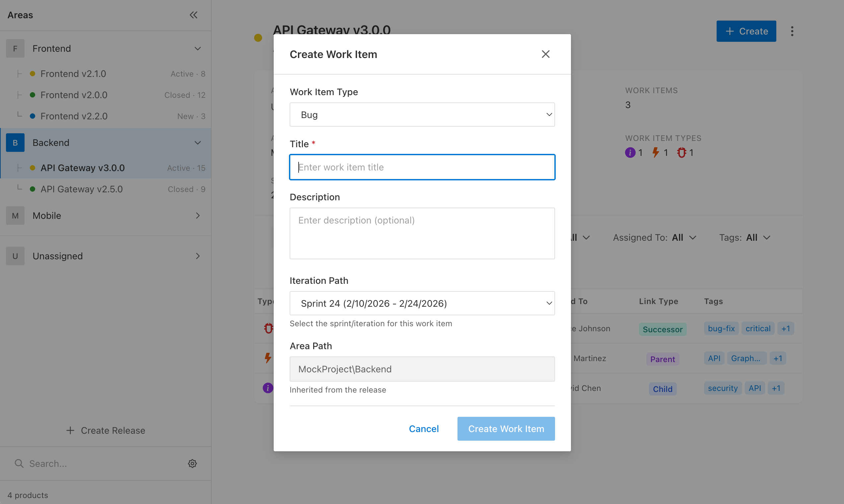
Task: Open the three-dot overflow menu
Action: point(792,31)
